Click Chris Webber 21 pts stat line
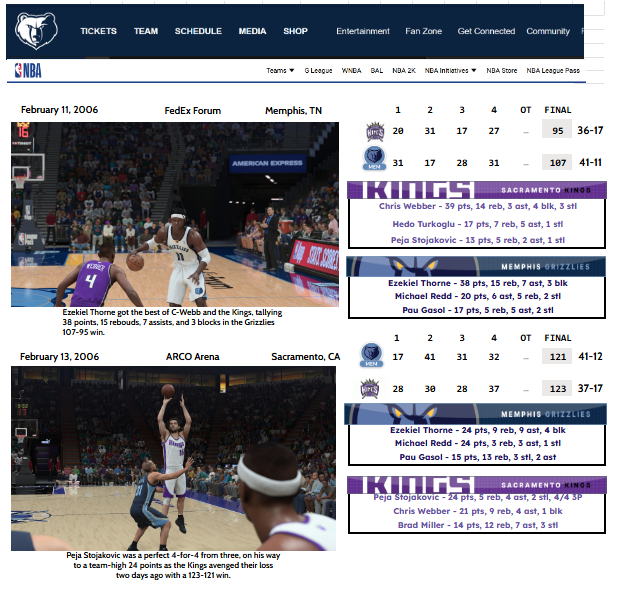The height and width of the screenshot is (591, 617). click(478, 511)
